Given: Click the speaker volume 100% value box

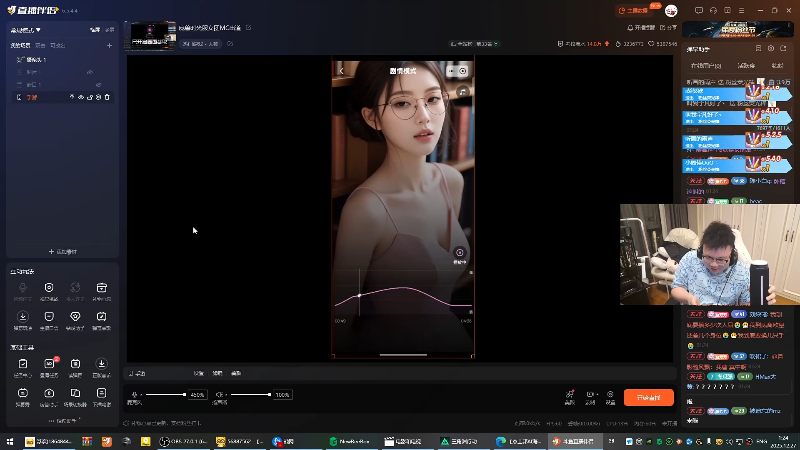Looking at the screenshot, I should coord(283,394).
